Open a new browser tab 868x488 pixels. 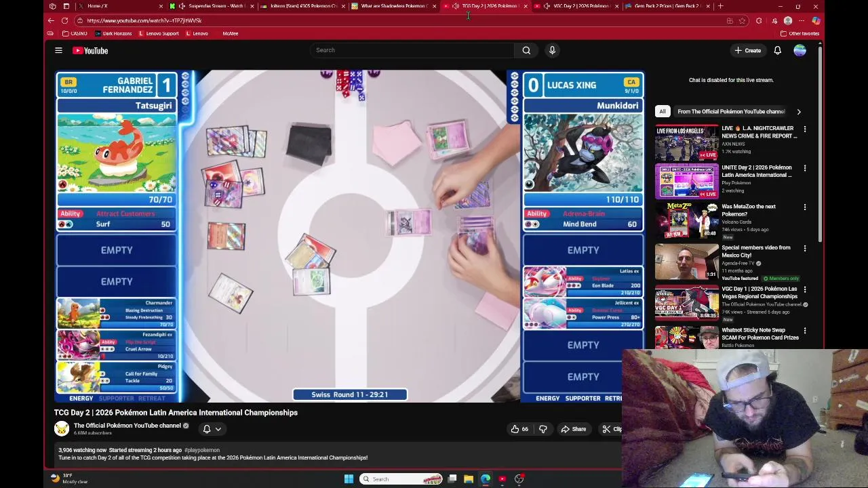coord(720,6)
